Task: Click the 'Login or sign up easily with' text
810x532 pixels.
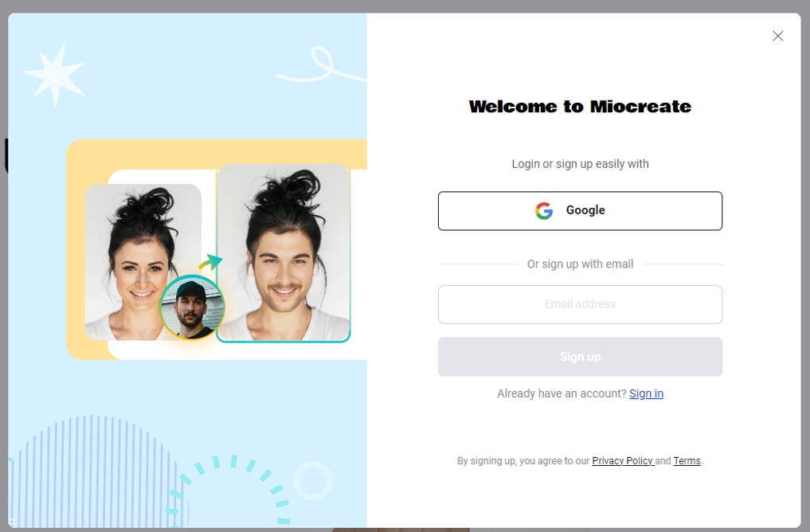Action: click(580, 164)
